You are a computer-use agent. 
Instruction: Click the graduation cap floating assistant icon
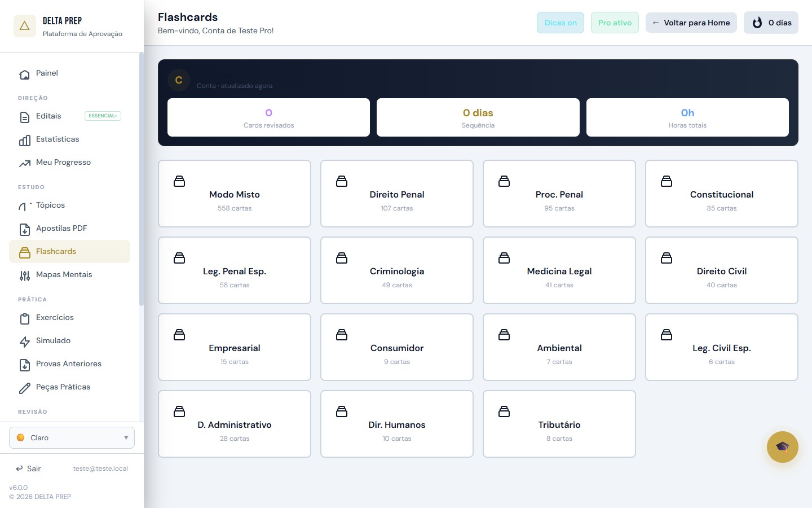[x=782, y=447]
